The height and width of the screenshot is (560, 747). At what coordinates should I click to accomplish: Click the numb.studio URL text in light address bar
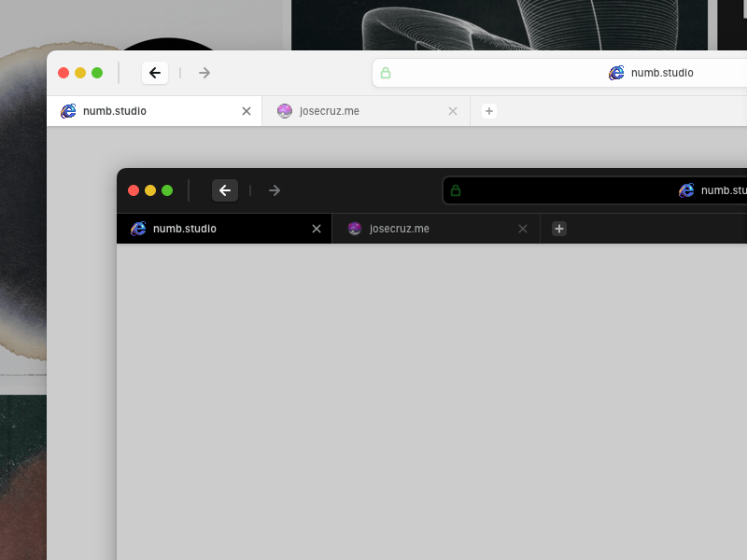(x=662, y=73)
